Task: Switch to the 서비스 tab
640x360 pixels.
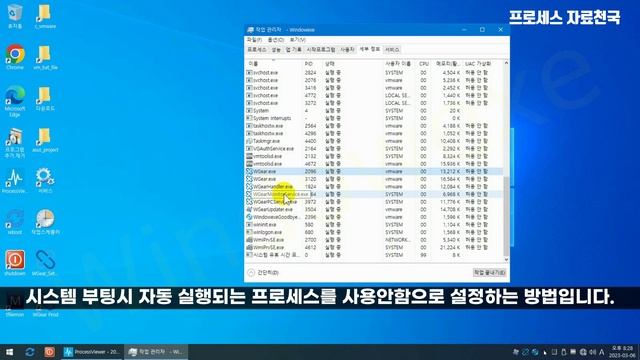Action: click(392, 50)
